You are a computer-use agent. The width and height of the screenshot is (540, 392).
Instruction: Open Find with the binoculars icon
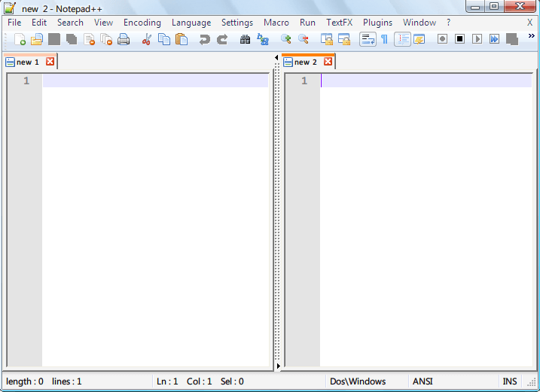point(246,39)
